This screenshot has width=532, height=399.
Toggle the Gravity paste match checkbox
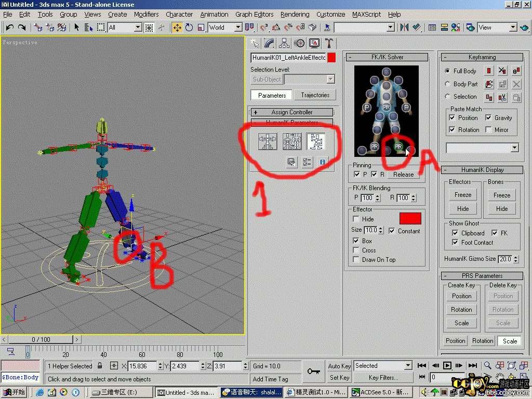tap(488, 117)
